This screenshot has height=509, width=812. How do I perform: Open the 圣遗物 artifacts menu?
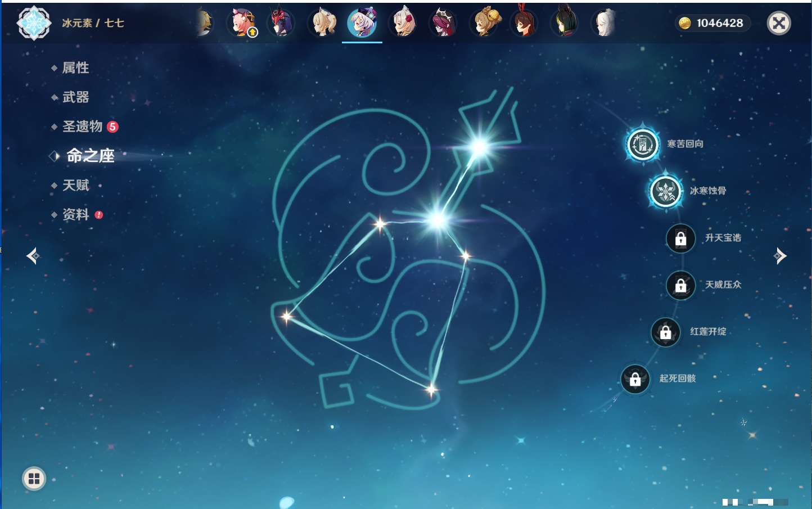click(x=82, y=127)
